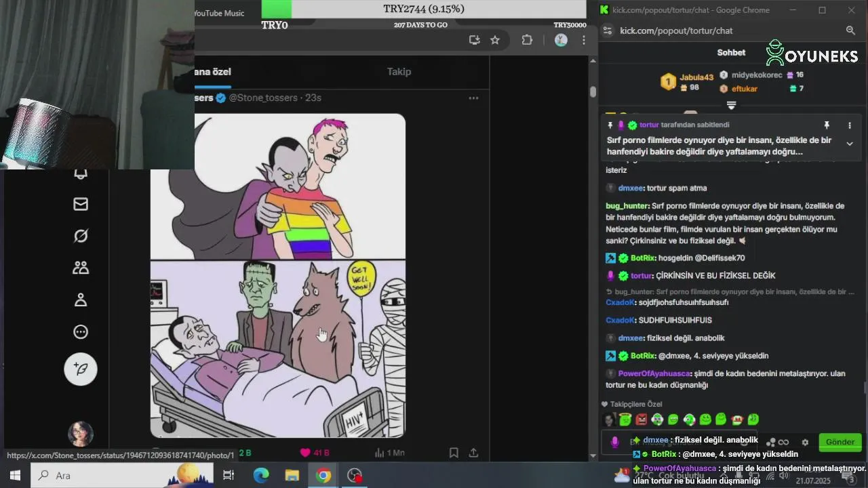Click the PowerOfAyahuasca username in chat
This screenshot has width=868, height=488.
click(x=654, y=373)
